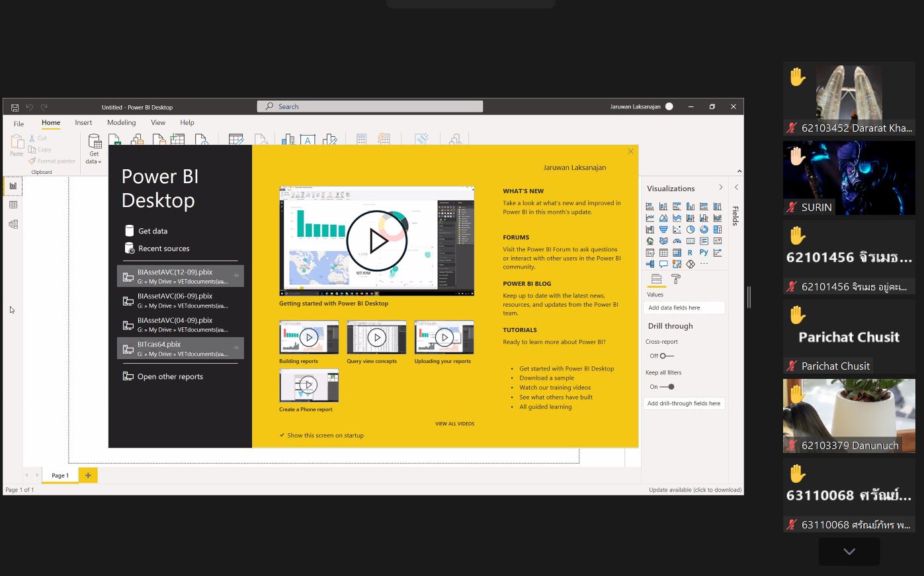The image size is (924, 576).
Task: Expand the Fields pane
Action: pyautogui.click(x=736, y=188)
